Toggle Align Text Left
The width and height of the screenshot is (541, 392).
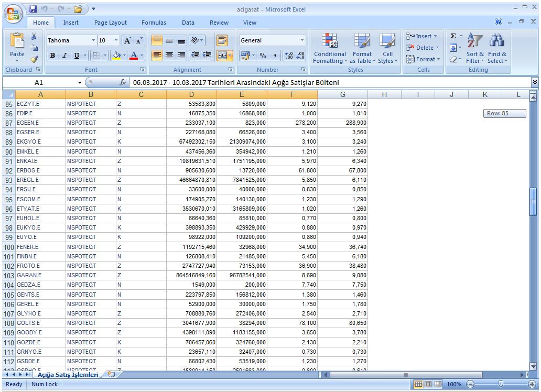click(x=157, y=55)
